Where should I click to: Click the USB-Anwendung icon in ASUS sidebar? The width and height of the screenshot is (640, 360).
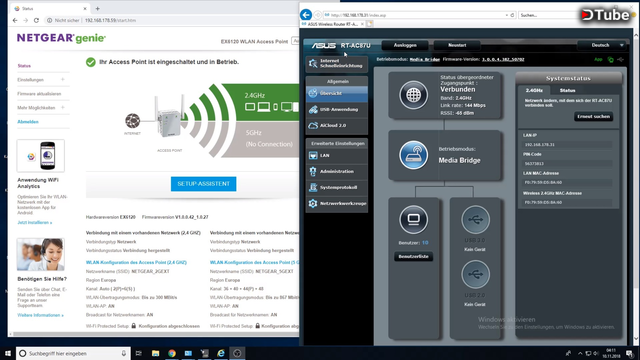313,109
